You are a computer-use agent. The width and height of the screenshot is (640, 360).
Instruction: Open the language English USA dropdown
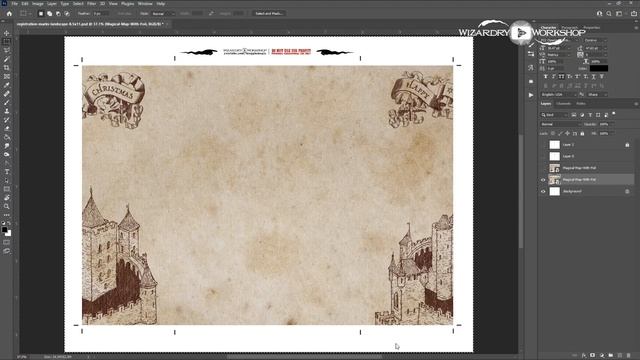click(559, 95)
